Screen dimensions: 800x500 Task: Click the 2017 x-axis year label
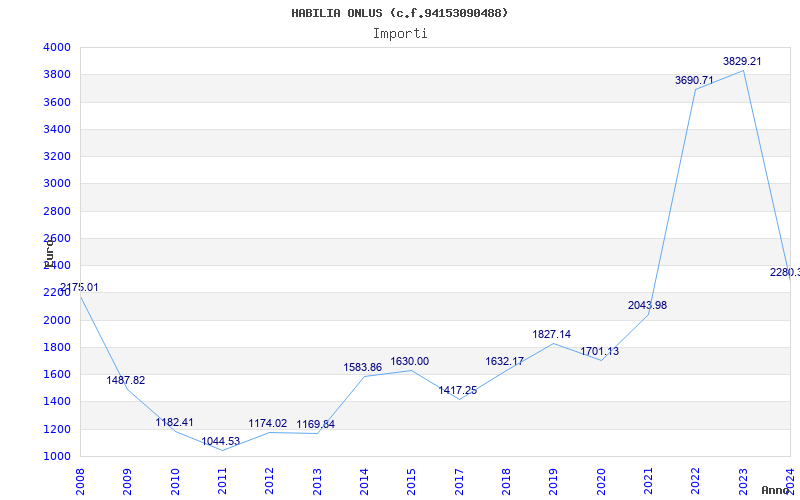[x=459, y=482]
